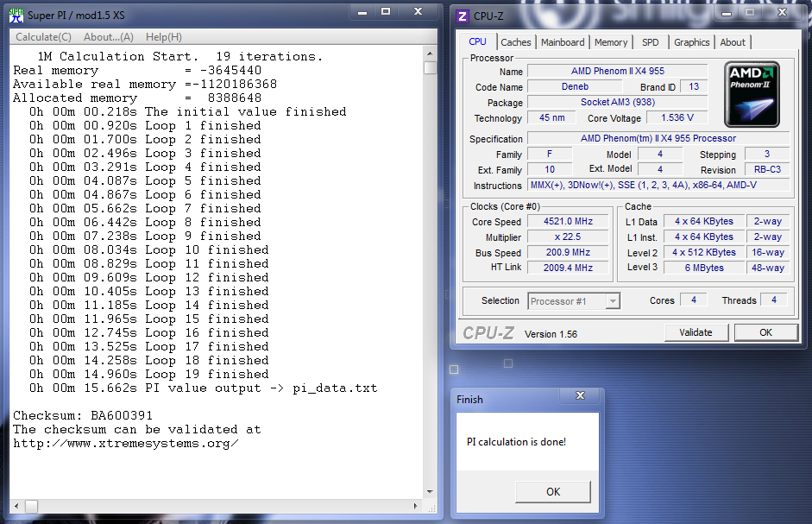Screen dimensions: 812x524
Task: Open the About tab in CPU-Z
Action: (x=733, y=42)
